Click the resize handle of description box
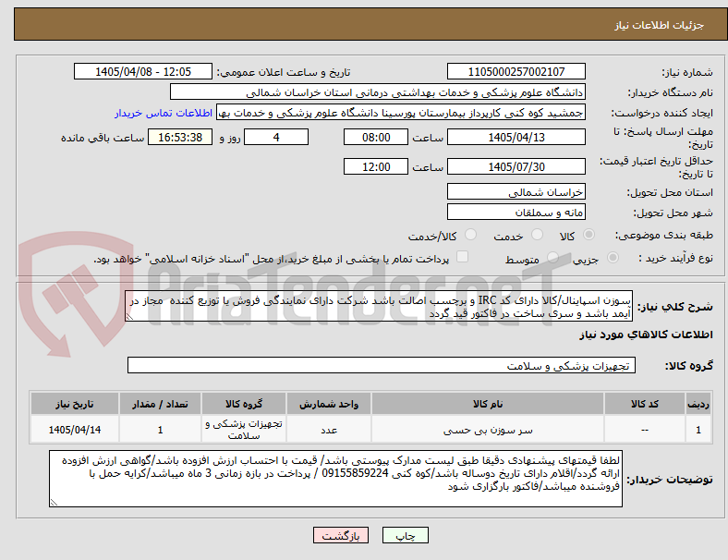This screenshot has width=728, height=560. pos(129,317)
